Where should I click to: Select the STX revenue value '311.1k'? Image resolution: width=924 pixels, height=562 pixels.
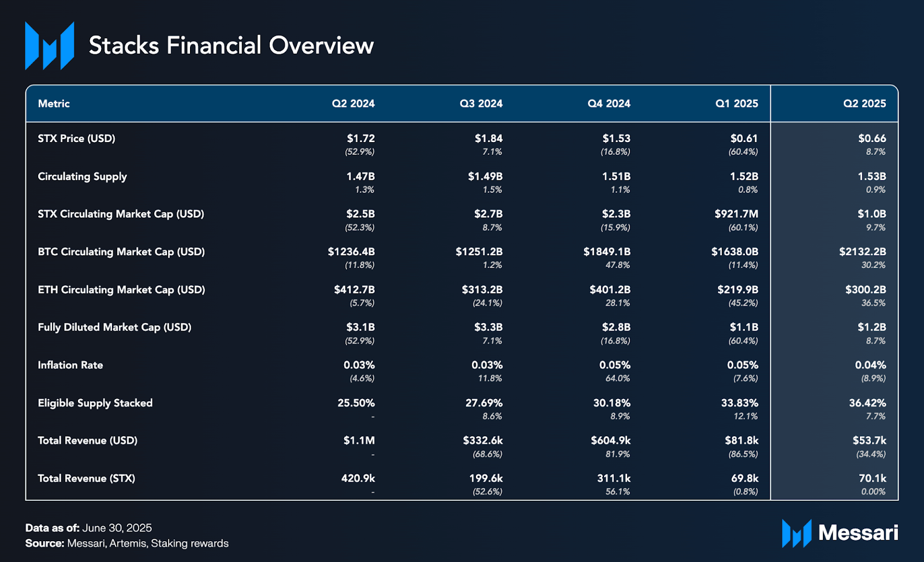tap(614, 478)
